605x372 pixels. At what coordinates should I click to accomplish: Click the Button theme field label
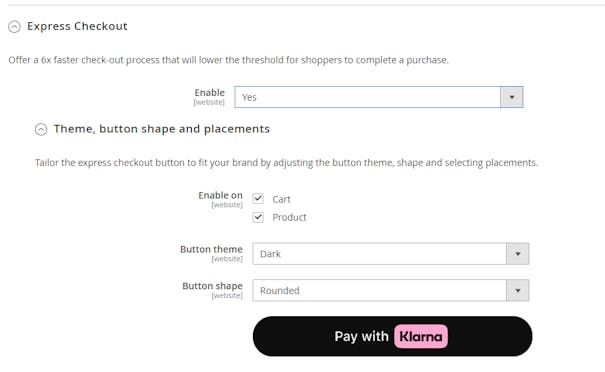211,250
